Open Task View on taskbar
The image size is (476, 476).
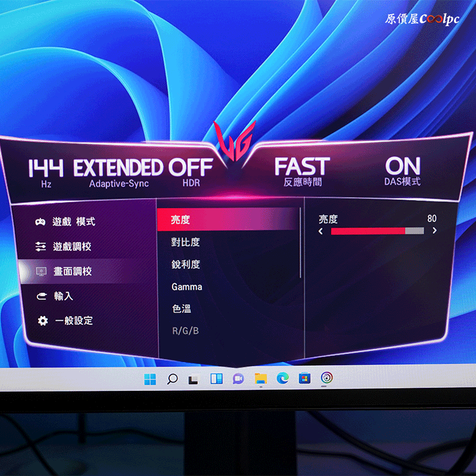pyautogui.click(x=193, y=379)
